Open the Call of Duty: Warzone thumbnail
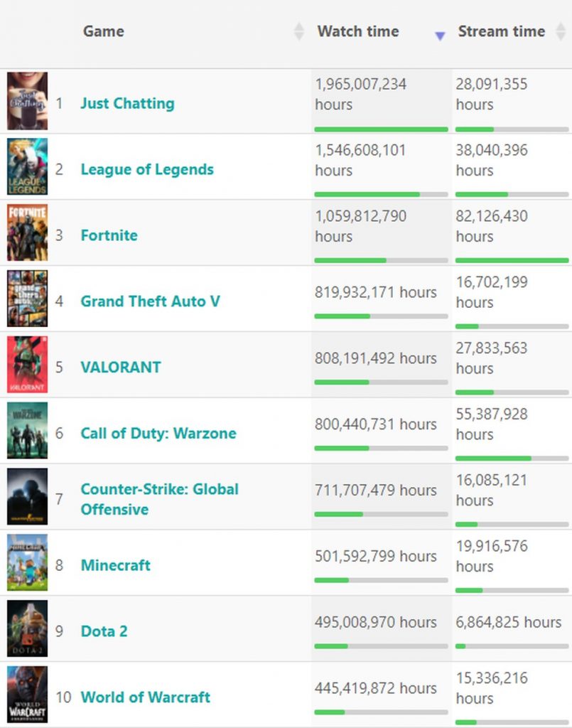 (28, 432)
